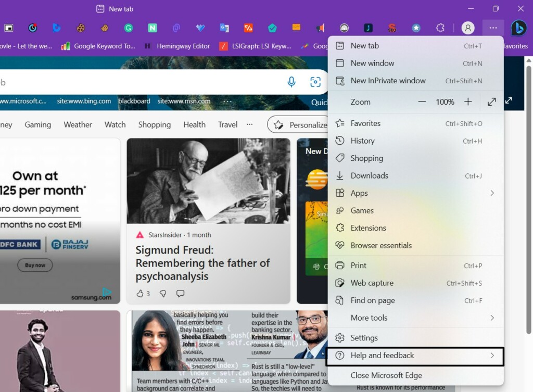Show more news categories after Travel

(249, 124)
